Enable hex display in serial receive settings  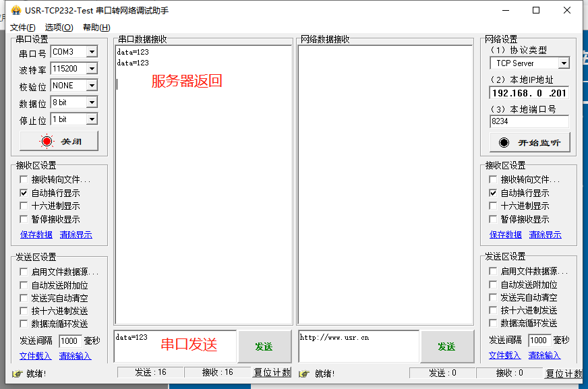pos(24,206)
